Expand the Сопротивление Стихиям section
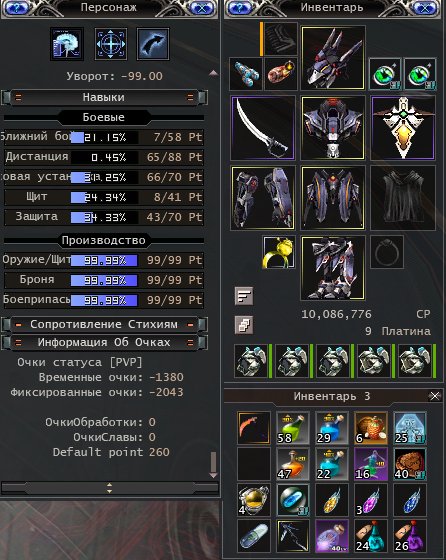Image resolution: width=446 pixels, height=560 pixels. pyautogui.click(x=104, y=324)
